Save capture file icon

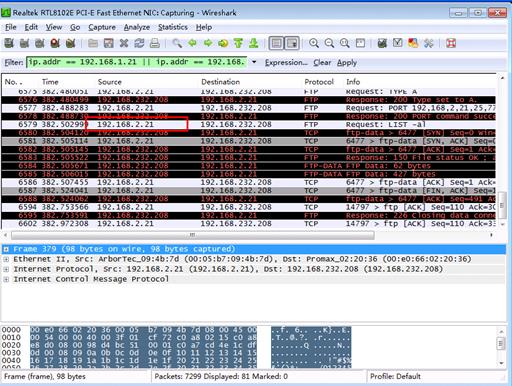pyautogui.click(x=108, y=43)
